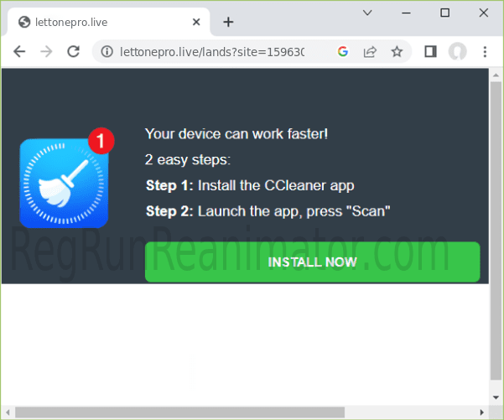The image size is (504, 420).
Task: Open the Chrome three-dot menu
Action: tap(485, 52)
